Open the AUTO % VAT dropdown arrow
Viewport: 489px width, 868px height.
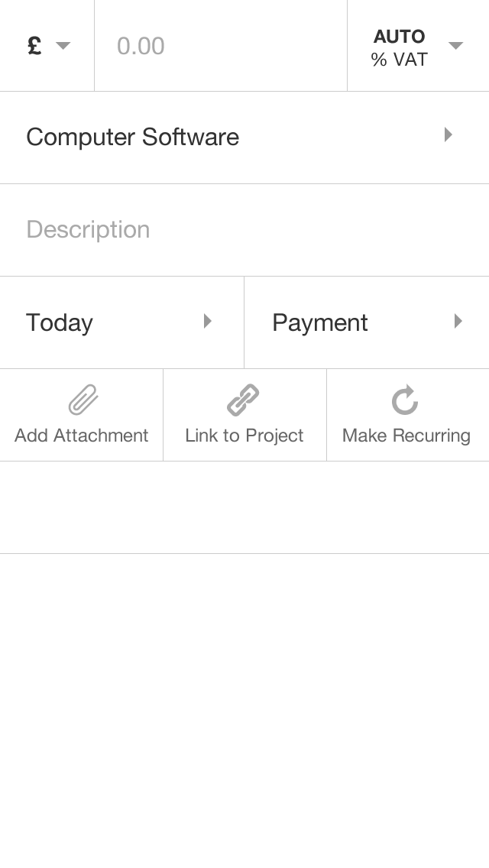pyautogui.click(x=455, y=46)
